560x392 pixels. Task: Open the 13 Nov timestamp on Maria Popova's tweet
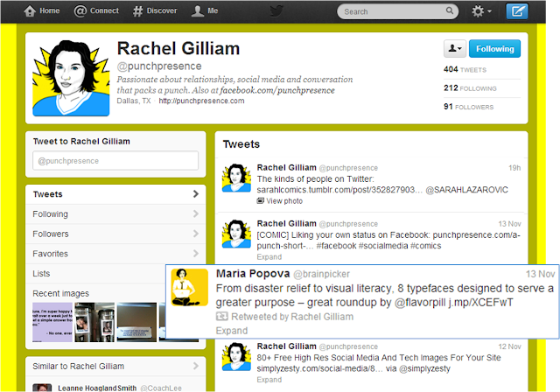pos(540,274)
